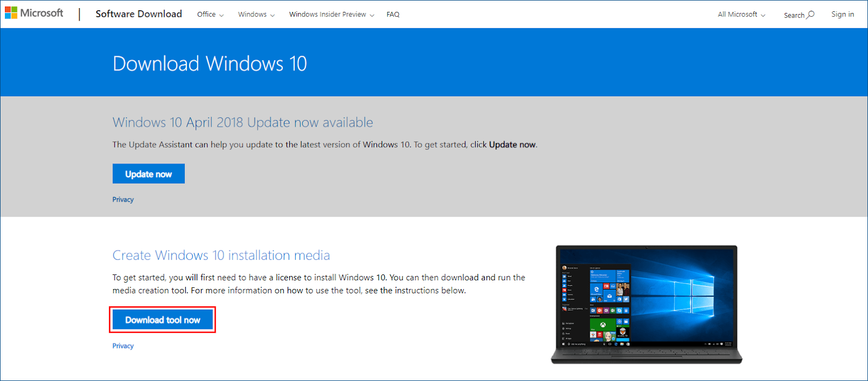
Task: Click the Download Windows 10 heading
Action: [210, 64]
